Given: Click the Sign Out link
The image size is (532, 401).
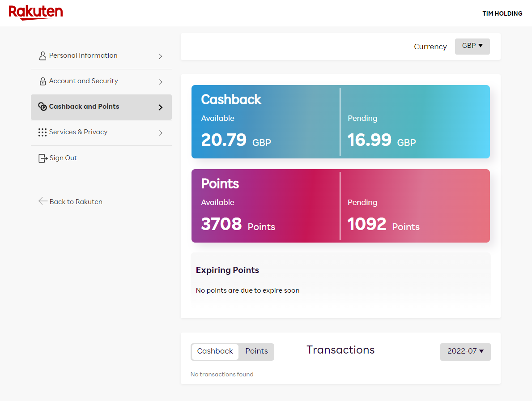Looking at the screenshot, I should 63,158.
